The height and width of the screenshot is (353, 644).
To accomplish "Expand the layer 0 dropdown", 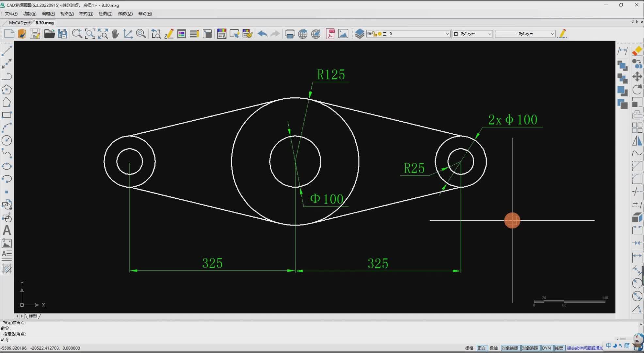I will click(x=447, y=34).
